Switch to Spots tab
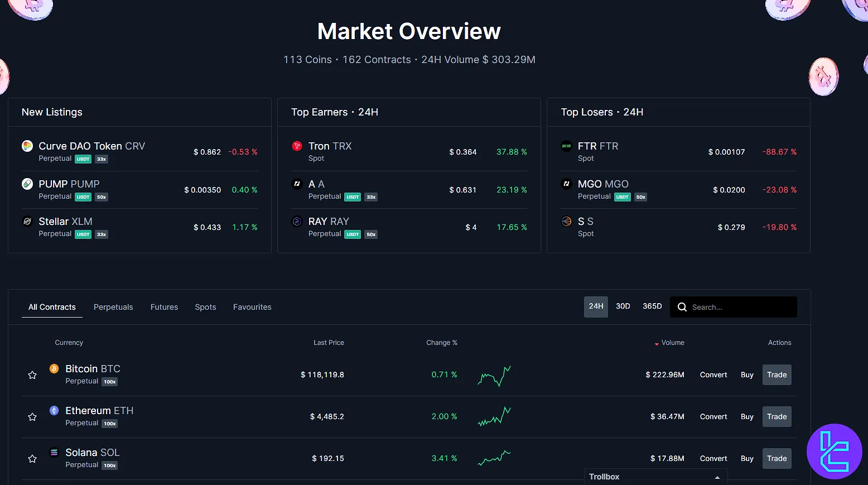This screenshot has width=868, height=485. (205, 307)
